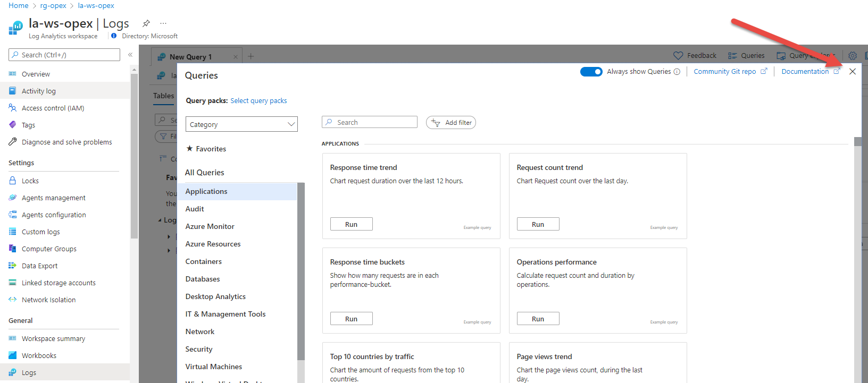Screen dimensions: 868x383
Task: Open the Tables tab behind the dialog
Action: [163, 96]
